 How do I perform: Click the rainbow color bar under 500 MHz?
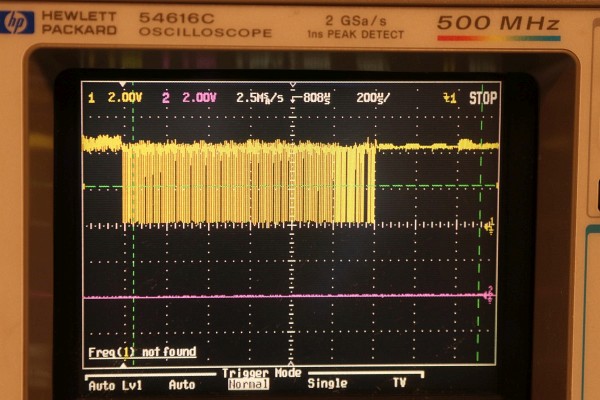click(x=498, y=38)
